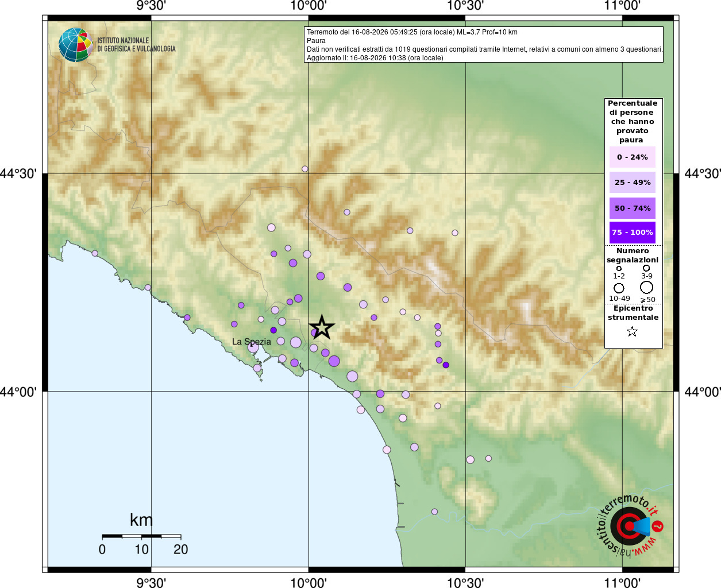Click the top 10°00' longitude label
This screenshot has height=588, width=721.
tap(309, 6)
